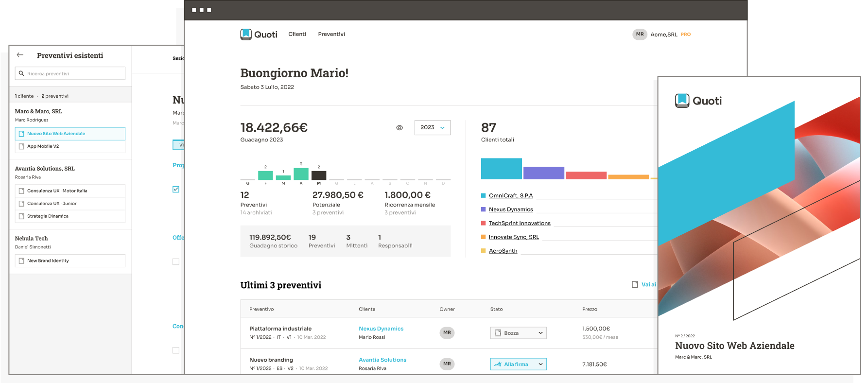The image size is (868, 383).
Task: Click the dark May bar in the earnings chart
Action: tap(319, 175)
